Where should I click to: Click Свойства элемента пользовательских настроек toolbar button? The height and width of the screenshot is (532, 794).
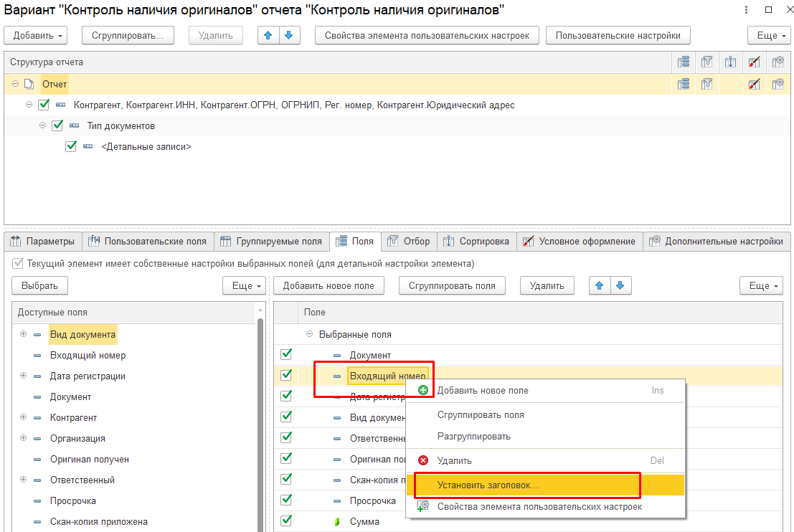[x=427, y=35]
